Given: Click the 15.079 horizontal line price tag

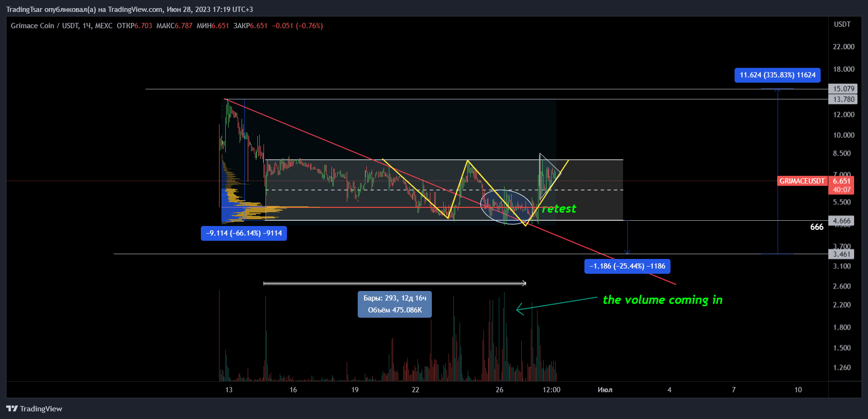Looking at the screenshot, I should 843,89.
